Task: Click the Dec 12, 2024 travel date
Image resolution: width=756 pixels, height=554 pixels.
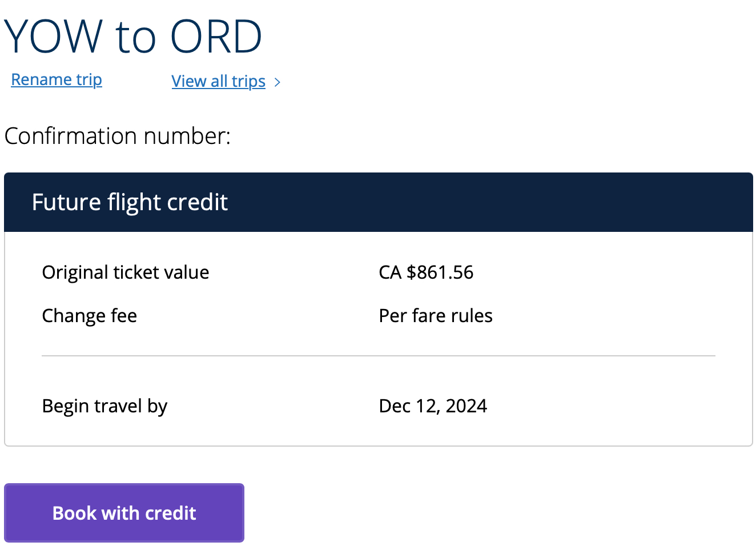Action: [433, 406]
